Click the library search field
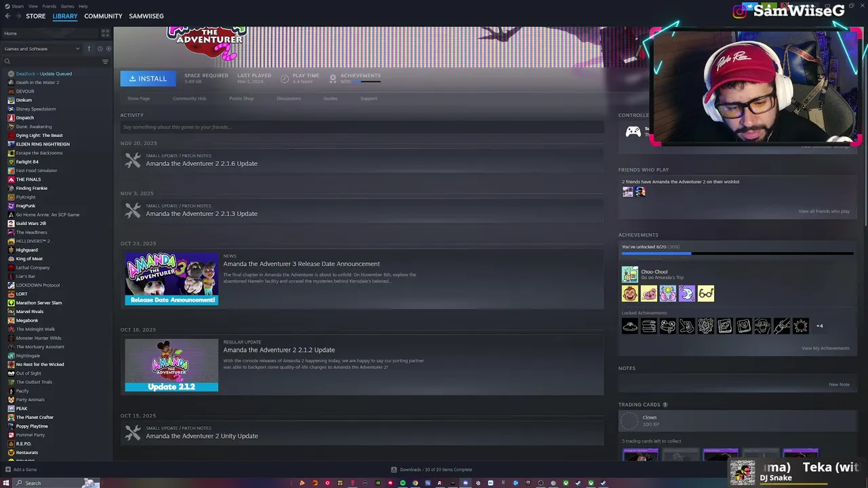This screenshot has height=488, width=868. point(53,62)
